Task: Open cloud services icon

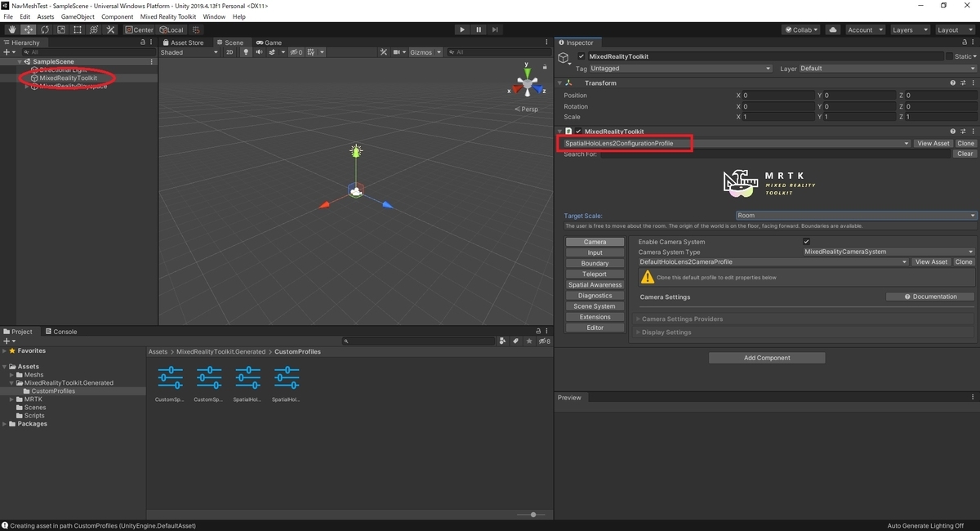Action: pyautogui.click(x=833, y=29)
